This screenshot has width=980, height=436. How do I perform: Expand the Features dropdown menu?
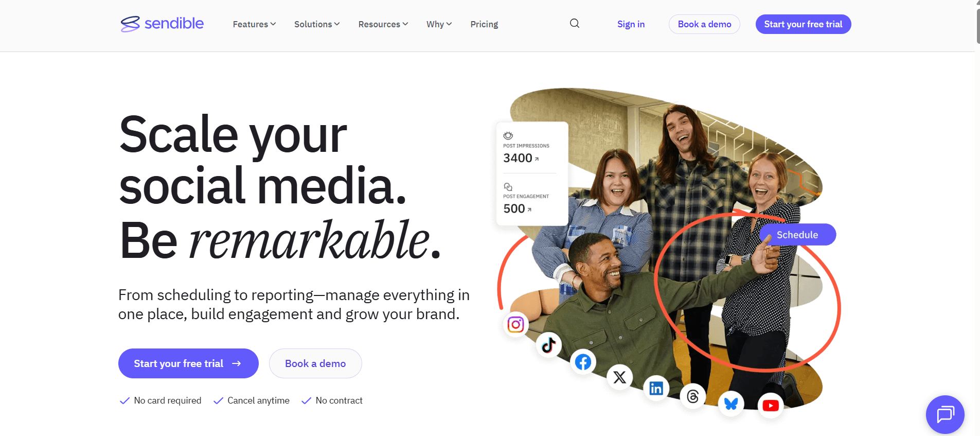pyautogui.click(x=254, y=24)
